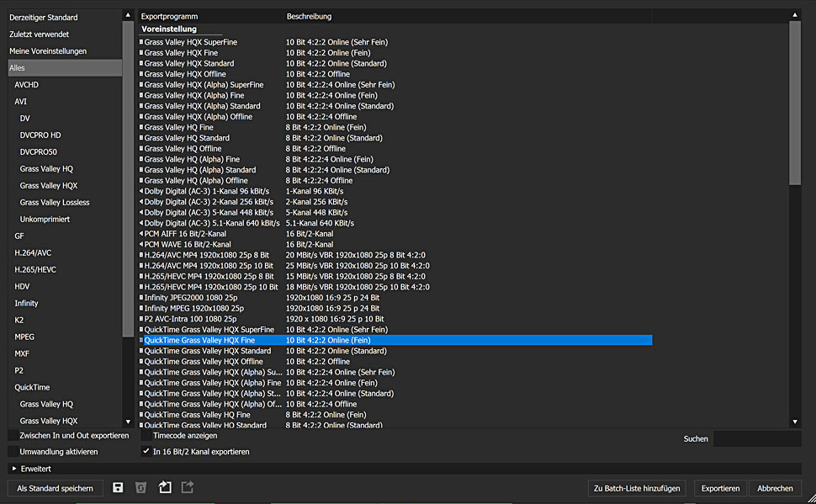This screenshot has width=816, height=504.
Task: Click the export preset arrow icon
Action: (x=188, y=487)
